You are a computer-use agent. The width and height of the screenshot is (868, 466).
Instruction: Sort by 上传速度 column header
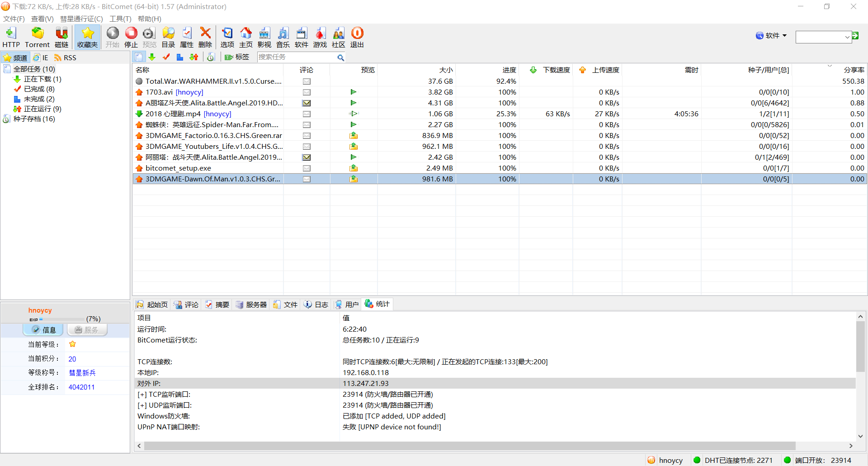tap(598, 70)
